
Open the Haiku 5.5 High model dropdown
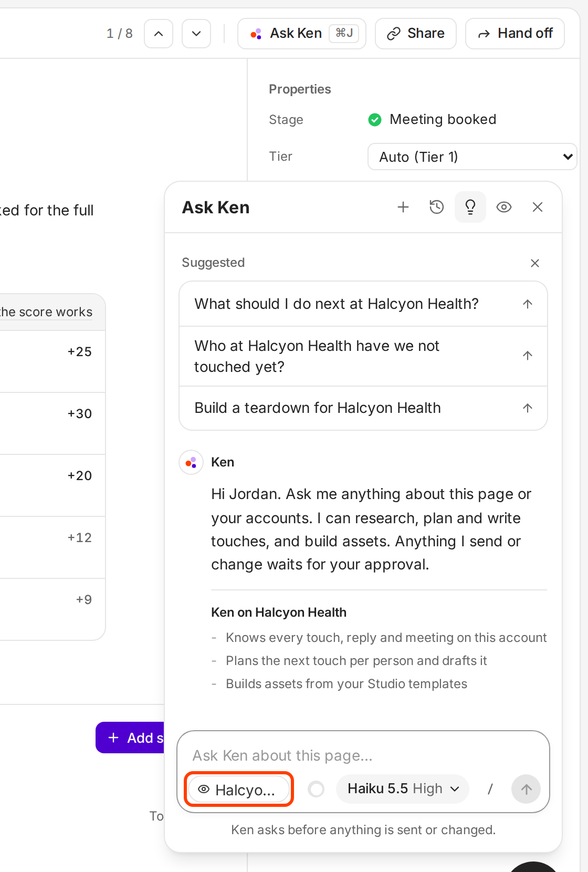click(x=403, y=789)
